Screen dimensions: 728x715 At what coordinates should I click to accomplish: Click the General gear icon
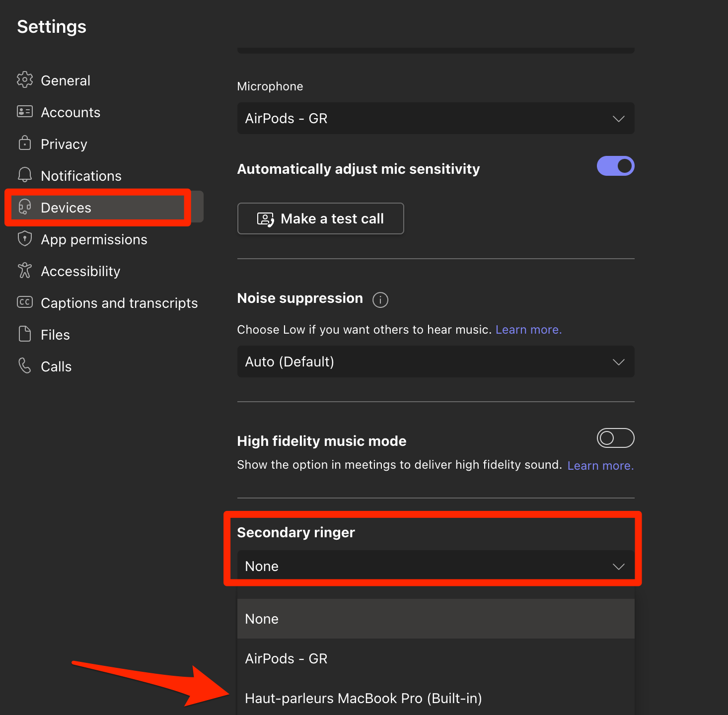coord(24,80)
